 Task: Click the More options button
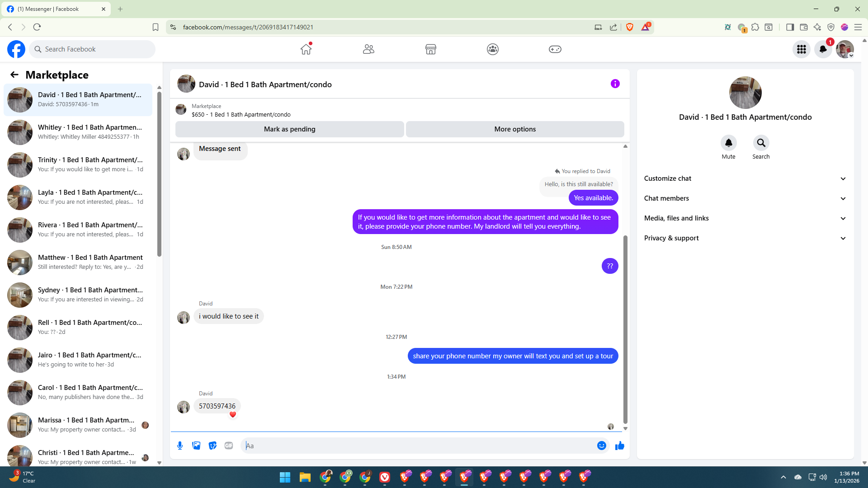pos(515,129)
